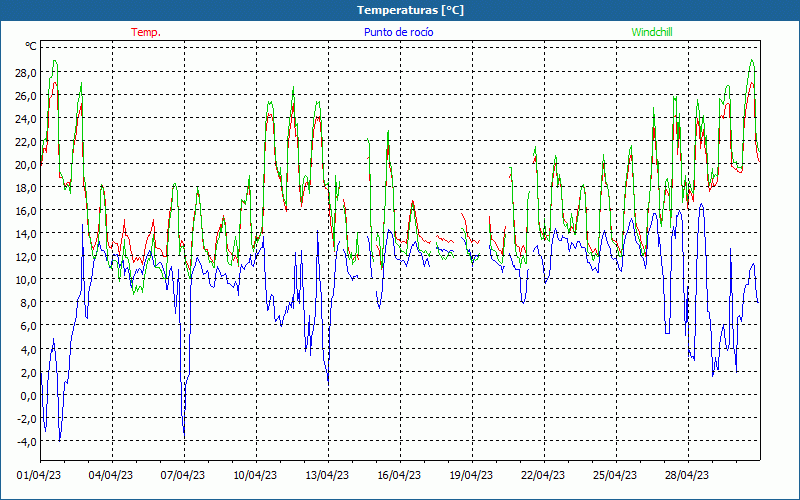Click the °C unit label on the axis

[x=31, y=46]
